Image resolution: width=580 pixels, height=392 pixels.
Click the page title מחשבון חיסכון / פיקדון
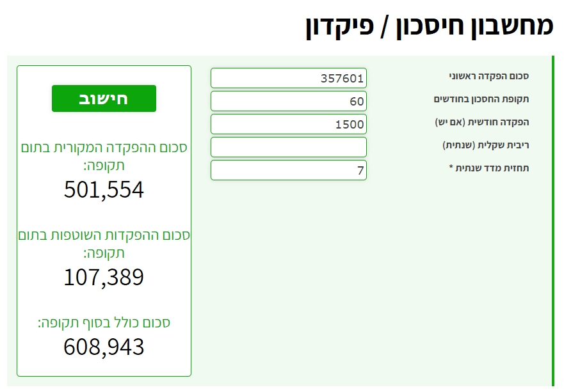[429, 26]
